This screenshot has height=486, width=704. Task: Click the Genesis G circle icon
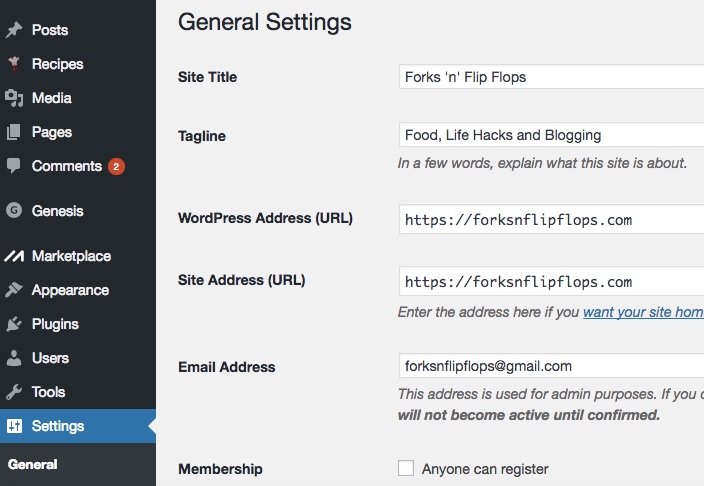[14, 210]
